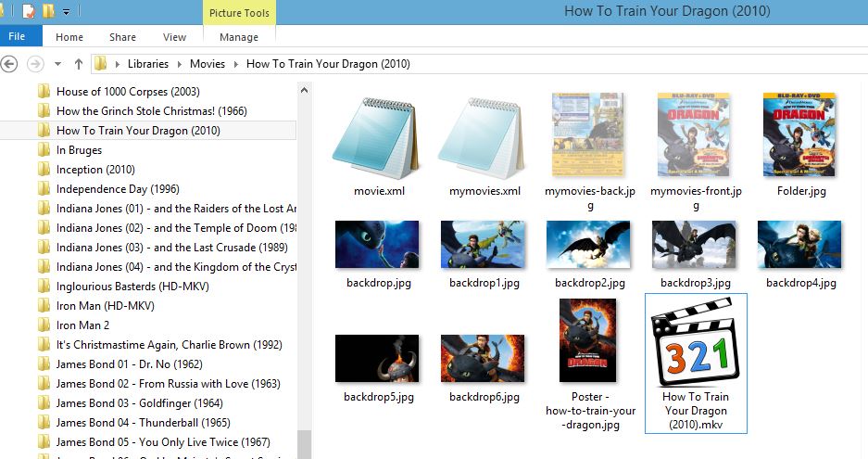Screen dimensions: 868x459
Task: Click the address bar folder icon
Action: 100,63
